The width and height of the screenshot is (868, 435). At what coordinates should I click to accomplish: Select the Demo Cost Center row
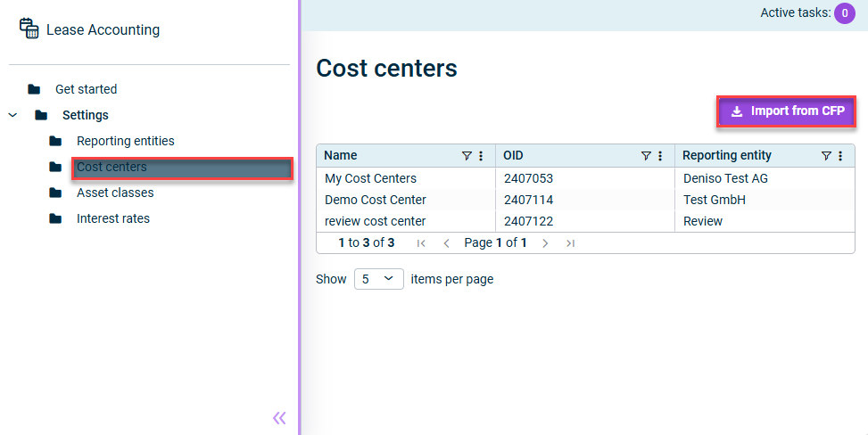(376, 200)
